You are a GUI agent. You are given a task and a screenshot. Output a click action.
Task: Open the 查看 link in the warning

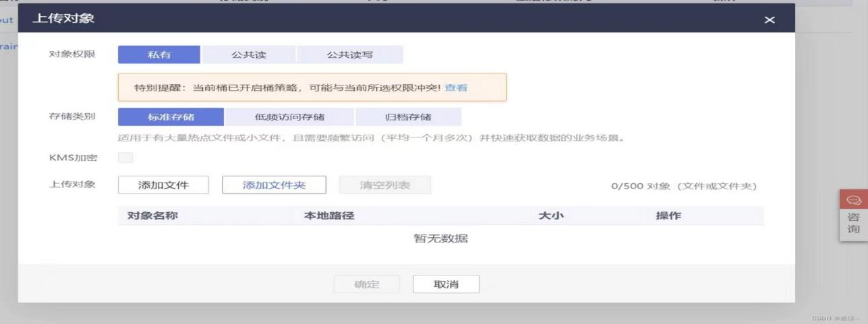456,88
